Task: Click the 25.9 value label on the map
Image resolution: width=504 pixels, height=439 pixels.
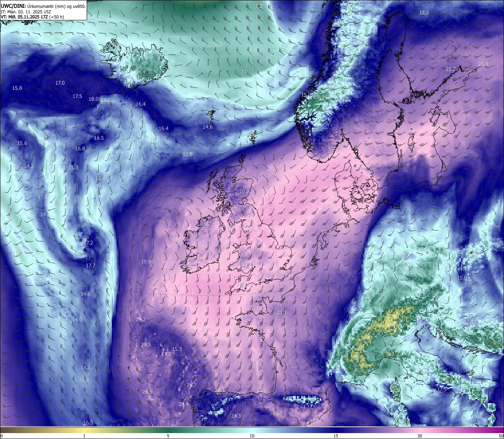Action: tap(278, 413)
